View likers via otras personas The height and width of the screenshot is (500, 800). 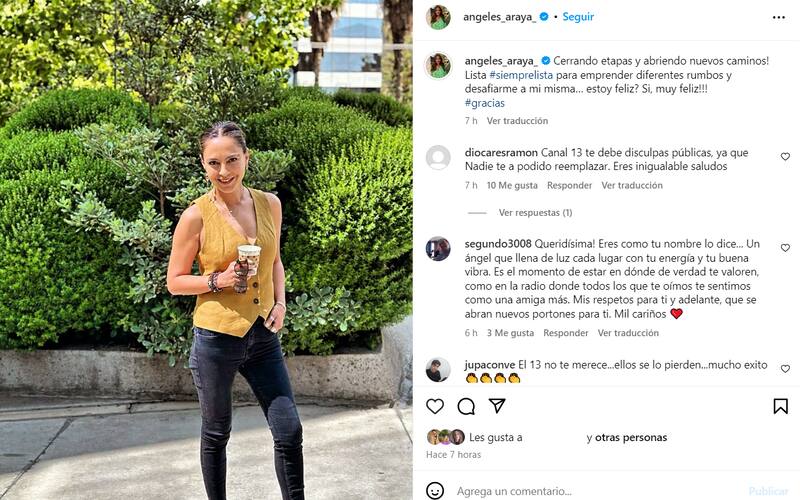point(631,438)
